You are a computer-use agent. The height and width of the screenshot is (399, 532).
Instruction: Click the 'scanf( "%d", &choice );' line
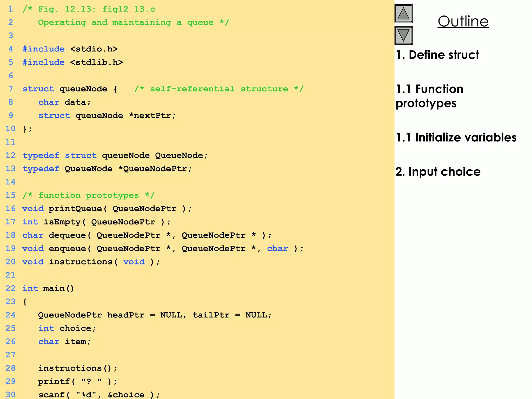(99, 395)
